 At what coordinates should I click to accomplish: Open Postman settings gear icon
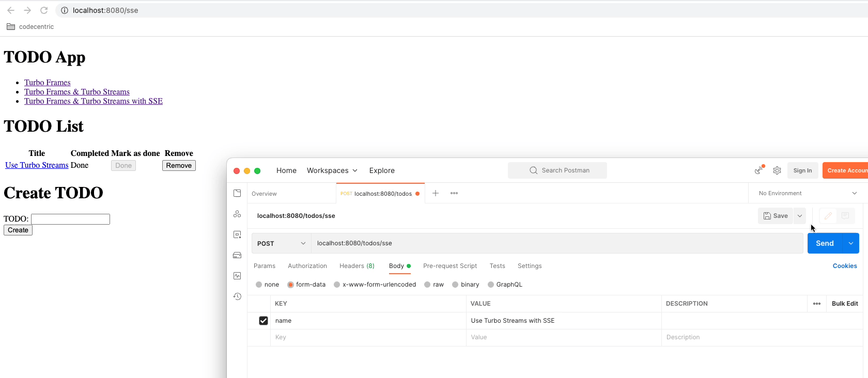pyautogui.click(x=777, y=170)
